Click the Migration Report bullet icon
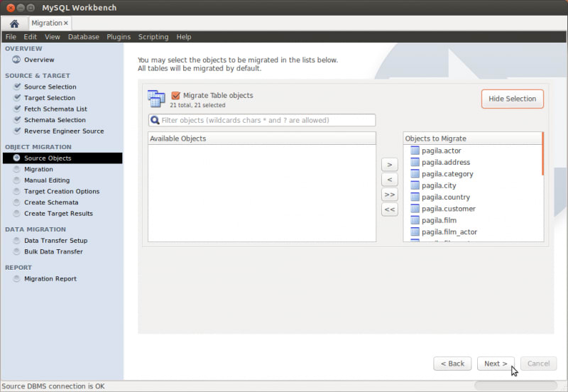Screen dimensions: 568x392 click(16, 278)
